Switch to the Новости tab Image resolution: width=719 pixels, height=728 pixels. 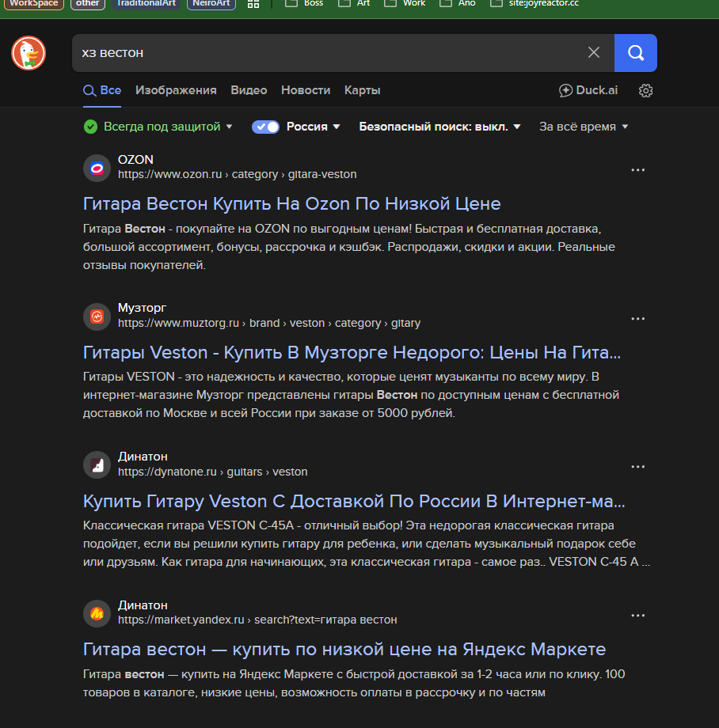(x=306, y=90)
